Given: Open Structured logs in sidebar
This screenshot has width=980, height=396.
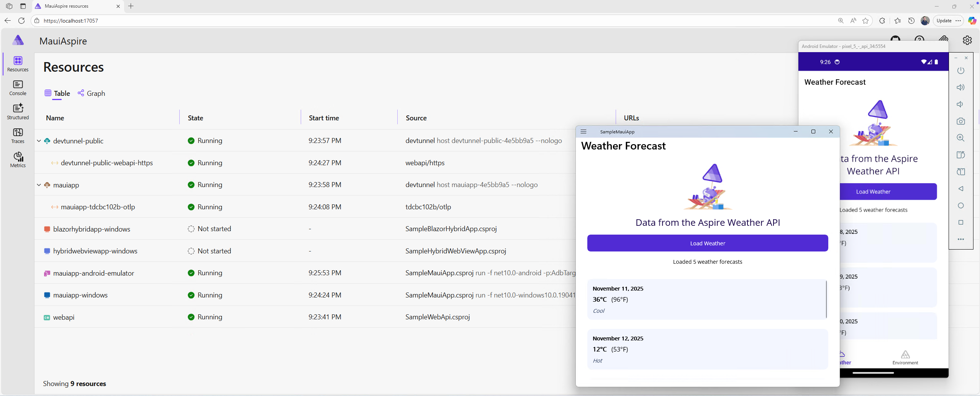Looking at the screenshot, I should coord(18,112).
